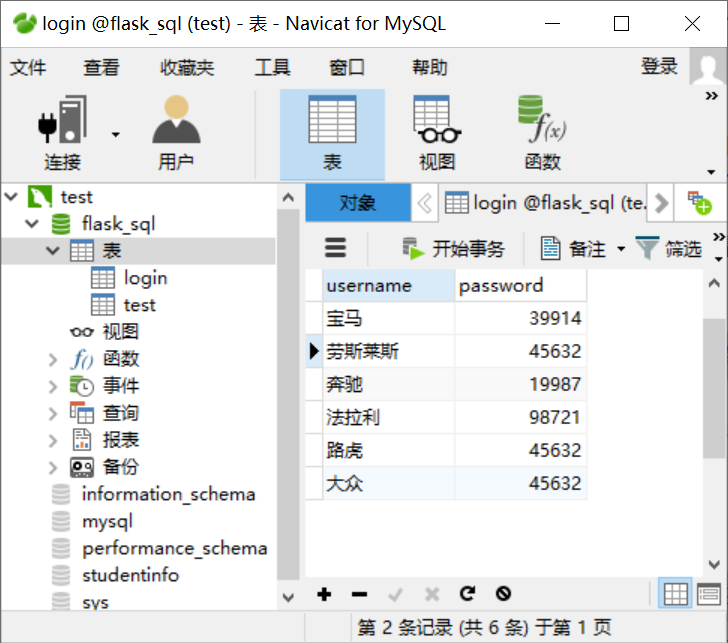
Task: Open the 文件 menu
Action: (x=28, y=68)
